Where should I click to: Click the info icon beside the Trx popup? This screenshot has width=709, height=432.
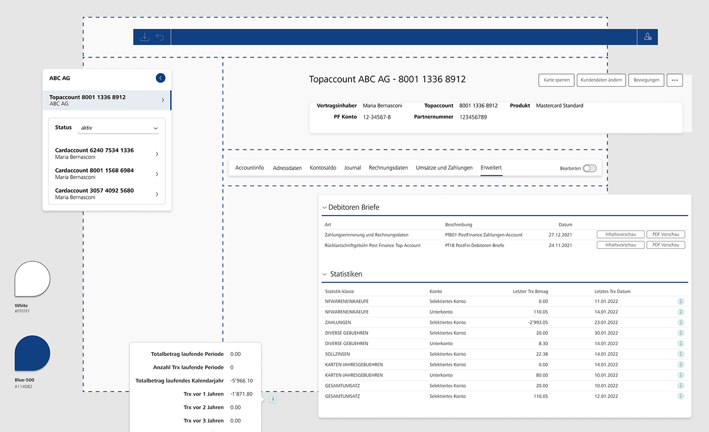click(273, 399)
